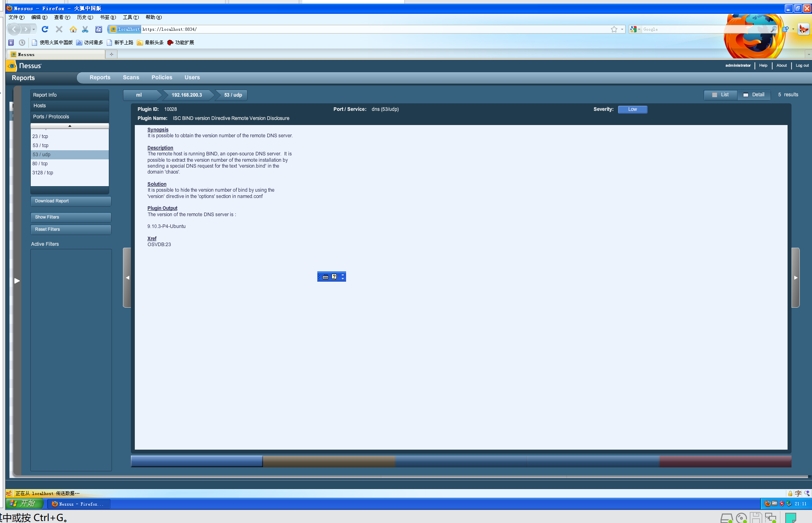812x523 pixels.
Task: Open the bookmarks sidebar star icon
Action: click(x=11, y=43)
